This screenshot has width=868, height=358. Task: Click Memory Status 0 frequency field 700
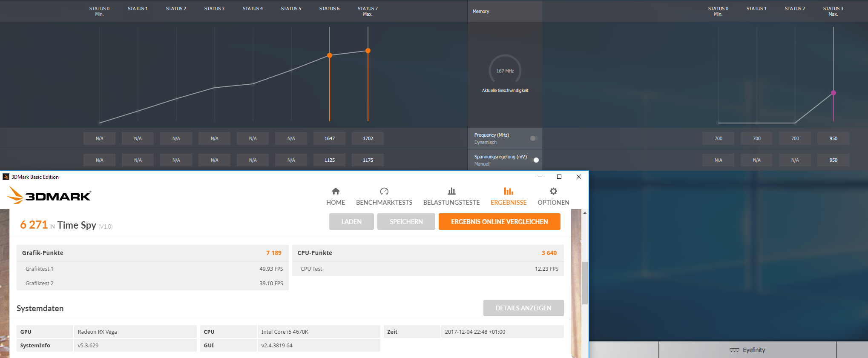coord(719,138)
